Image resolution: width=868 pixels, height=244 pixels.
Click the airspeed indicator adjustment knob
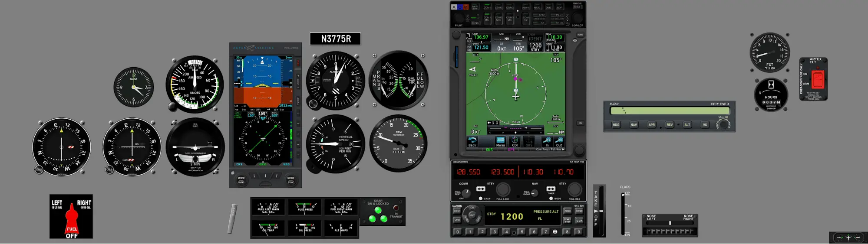(173, 106)
